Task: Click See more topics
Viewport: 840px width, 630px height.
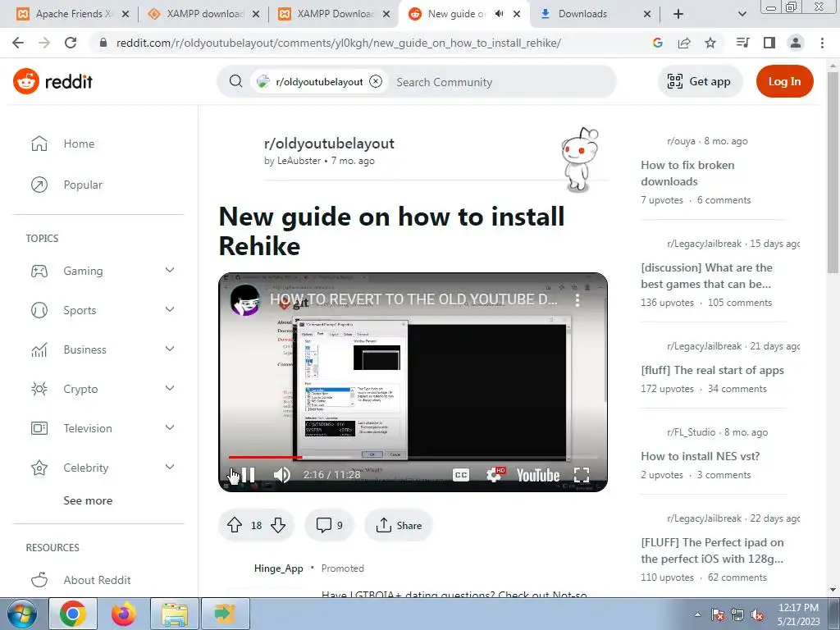Action: [x=88, y=500]
